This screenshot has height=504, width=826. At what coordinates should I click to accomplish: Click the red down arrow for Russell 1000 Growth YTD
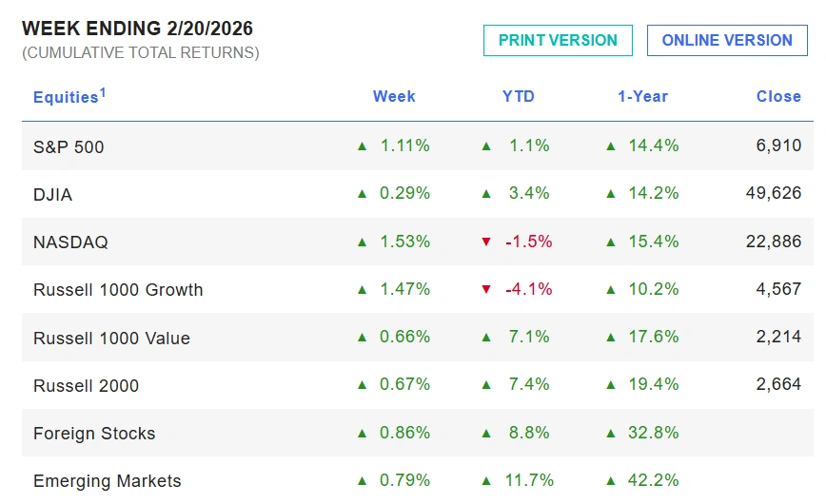point(486,290)
